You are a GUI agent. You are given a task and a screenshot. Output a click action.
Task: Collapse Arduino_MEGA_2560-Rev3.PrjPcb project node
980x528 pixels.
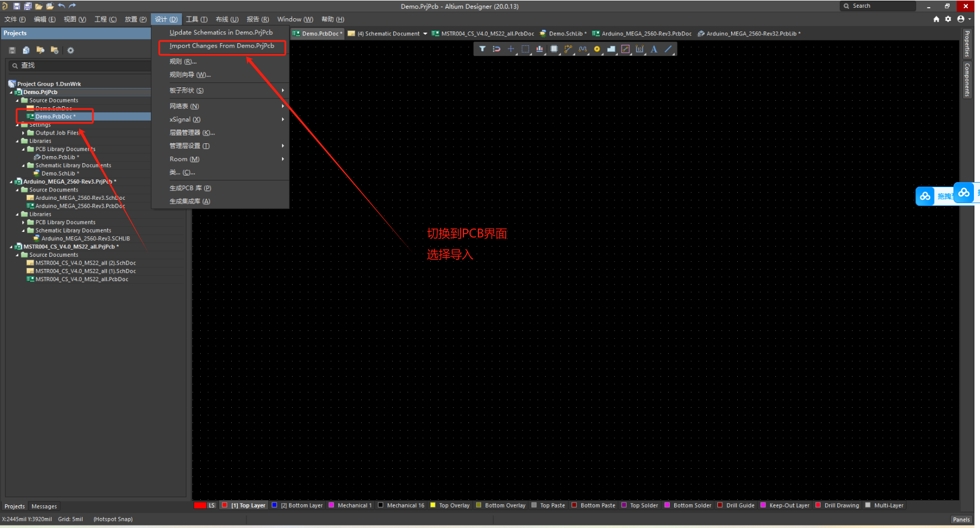(x=11, y=182)
